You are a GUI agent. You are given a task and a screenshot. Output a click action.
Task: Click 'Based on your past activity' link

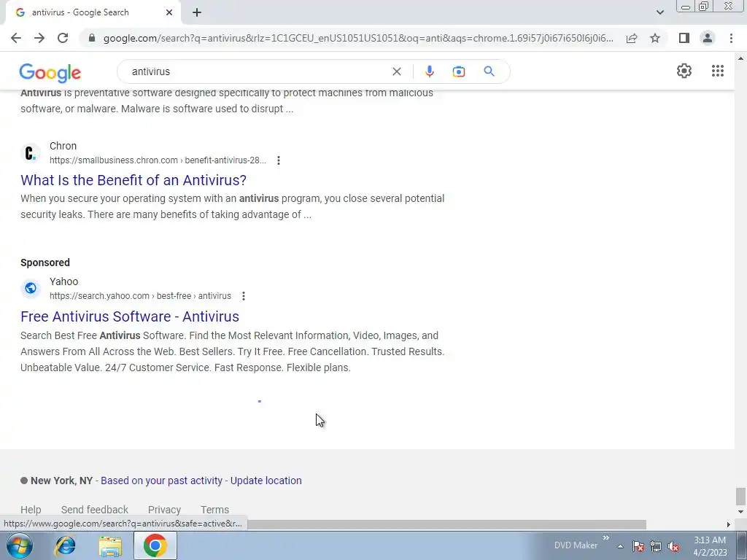coord(161,481)
